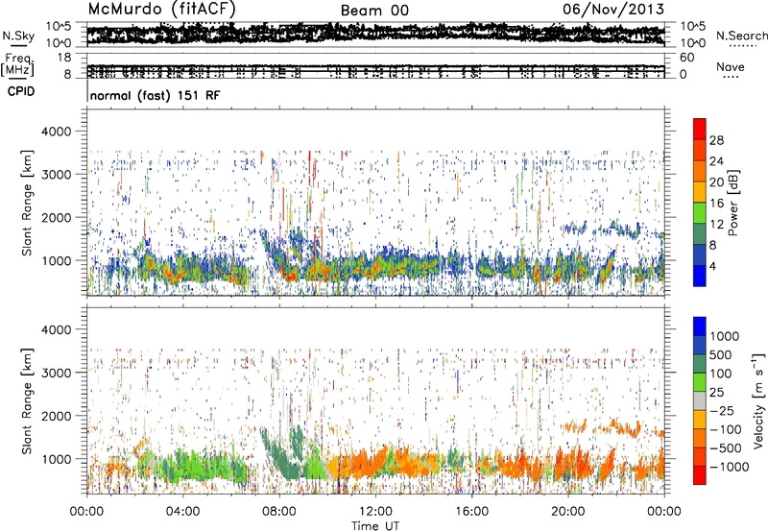Select the CPID label
This screenshot has width=768, height=532.
(21, 91)
